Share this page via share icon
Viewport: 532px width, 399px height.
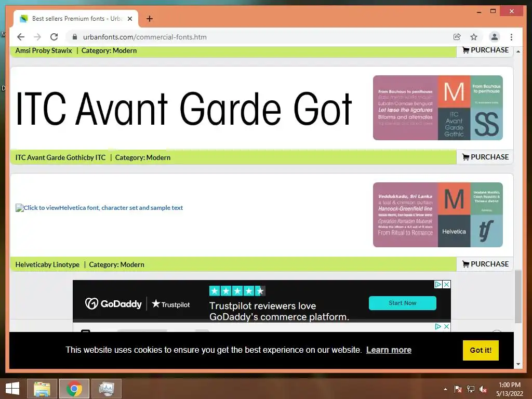click(x=457, y=37)
